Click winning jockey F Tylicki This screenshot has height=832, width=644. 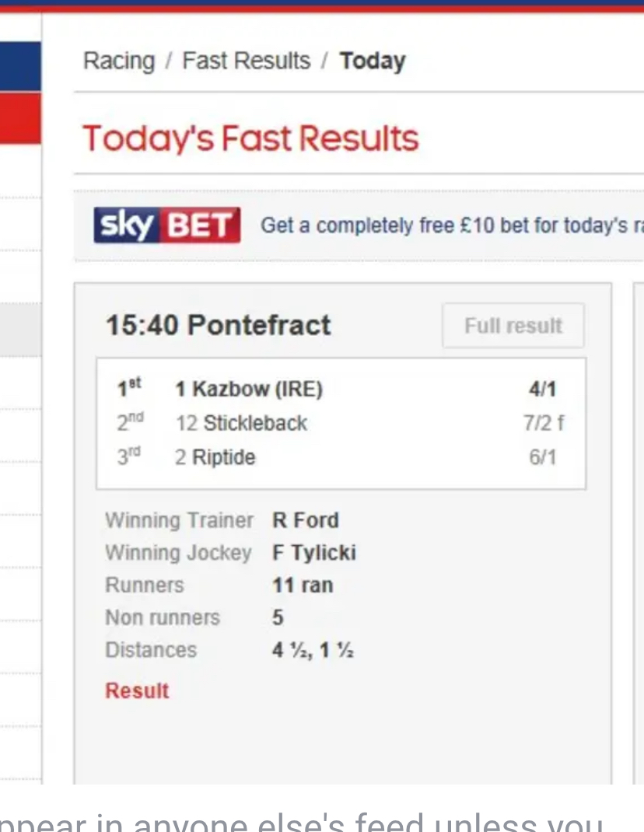(x=313, y=552)
